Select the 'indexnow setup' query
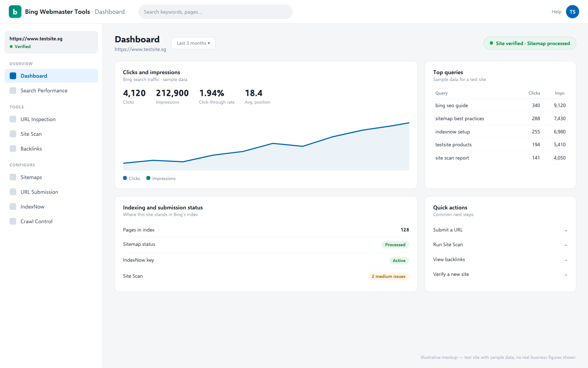 (x=500, y=132)
